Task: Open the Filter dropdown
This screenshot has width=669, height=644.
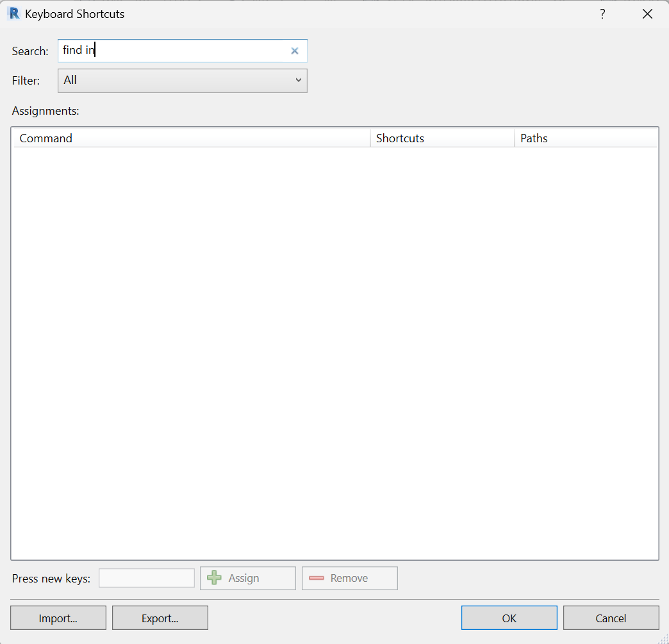Action: pyautogui.click(x=183, y=80)
